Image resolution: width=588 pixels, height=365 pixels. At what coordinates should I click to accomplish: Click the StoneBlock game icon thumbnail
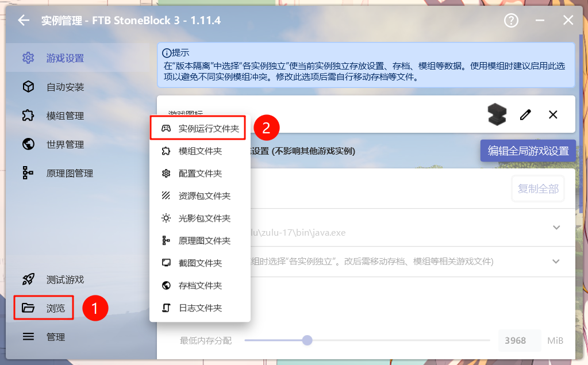pyautogui.click(x=497, y=114)
